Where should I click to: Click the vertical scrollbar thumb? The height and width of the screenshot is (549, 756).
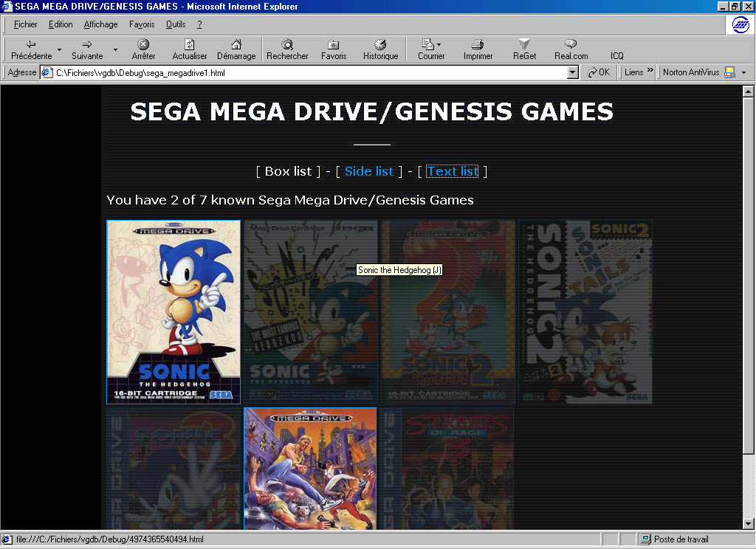click(x=748, y=275)
